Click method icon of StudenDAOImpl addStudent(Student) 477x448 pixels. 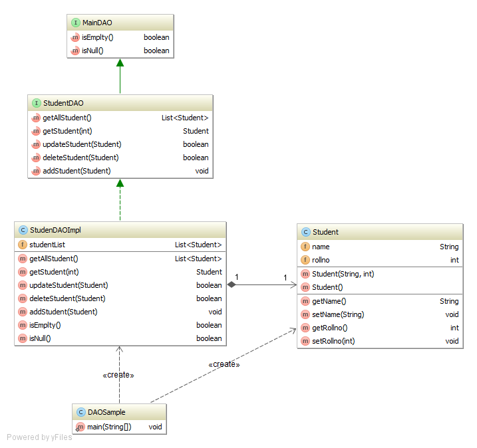click(23, 312)
